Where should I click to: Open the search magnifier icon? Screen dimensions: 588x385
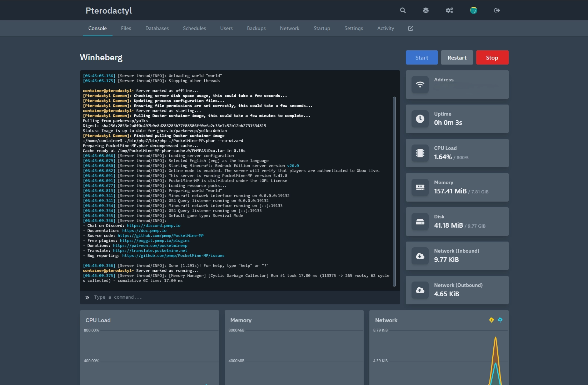403,10
